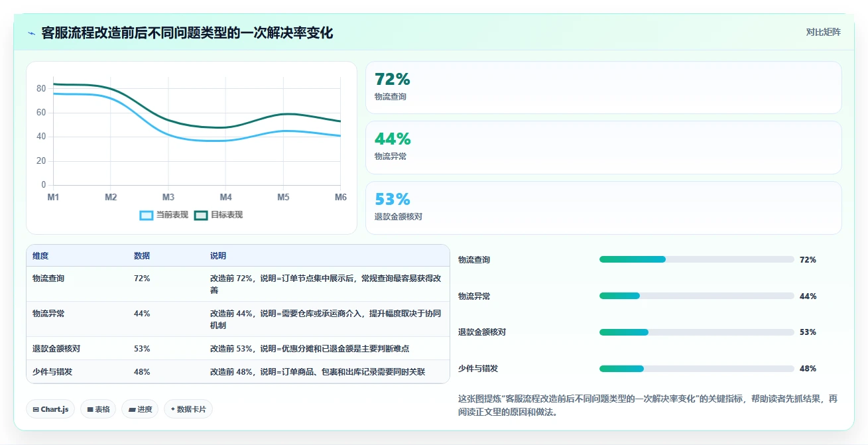Click the M5 axis label
This screenshot has width=868, height=445.
[x=283, y=197]
